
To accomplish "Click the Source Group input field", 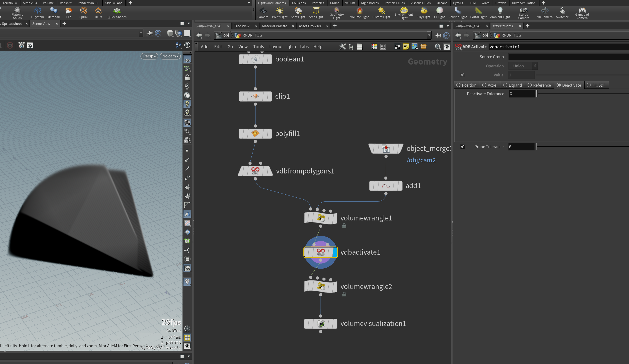I will 568,57.
